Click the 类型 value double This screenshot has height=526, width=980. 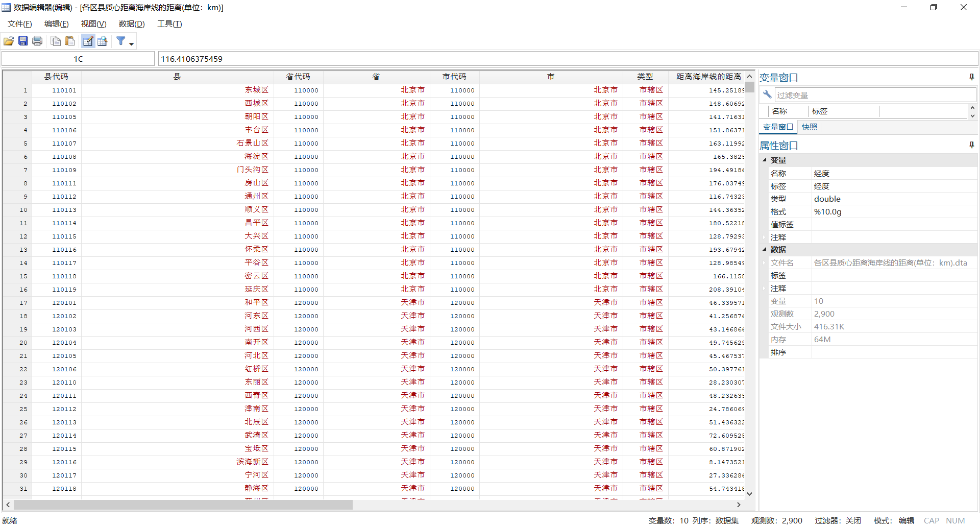click(827, 199)
